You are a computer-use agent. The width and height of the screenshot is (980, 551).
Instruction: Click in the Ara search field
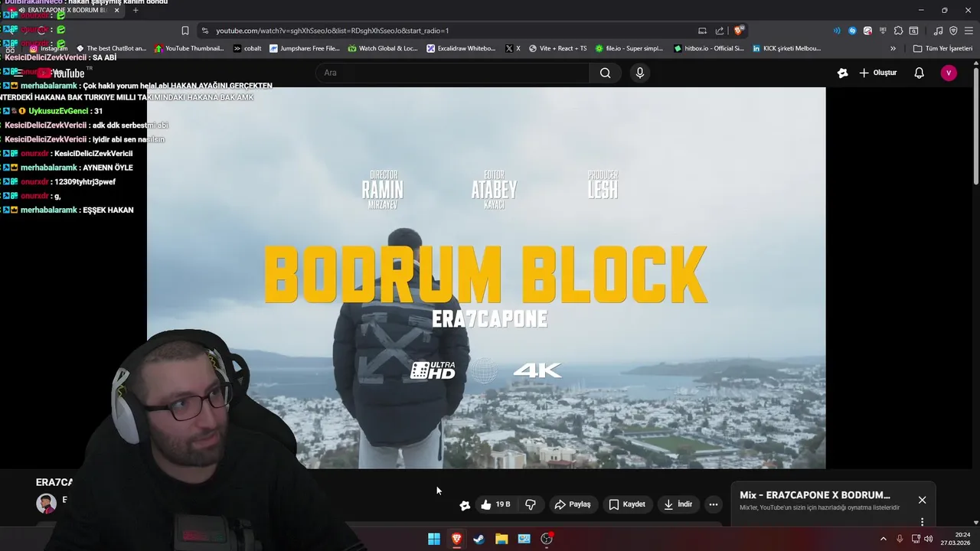click(x=452, y=73)
